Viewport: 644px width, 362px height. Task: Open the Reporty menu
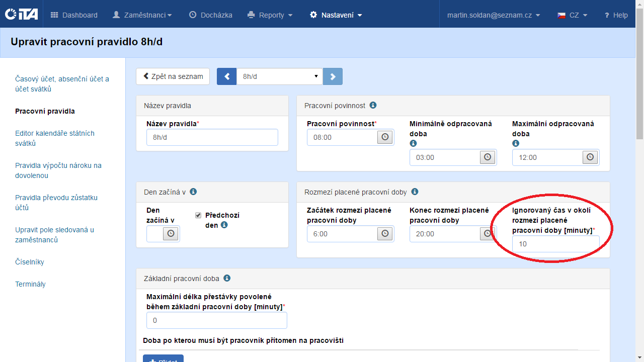coord(270,15)
